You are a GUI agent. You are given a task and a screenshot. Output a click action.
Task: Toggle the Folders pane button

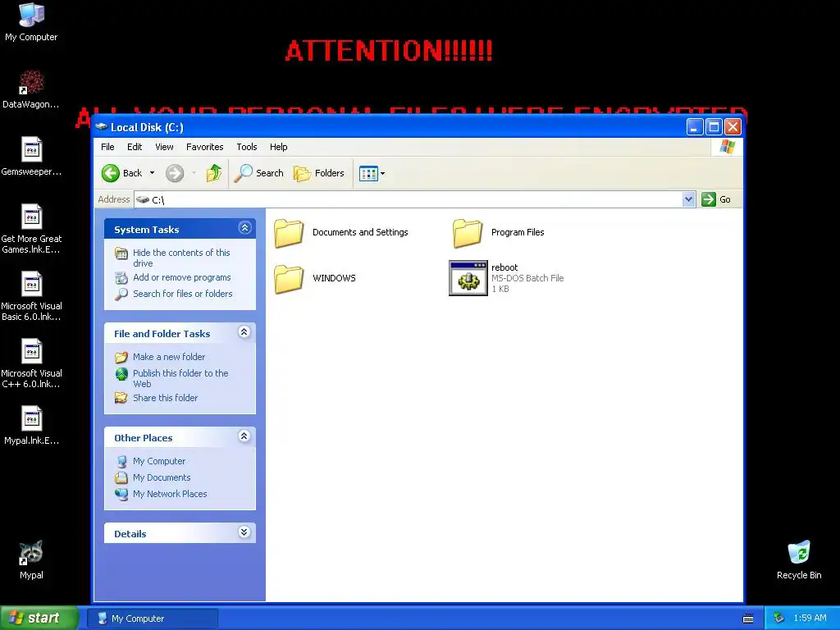click(x=319, y=173)
